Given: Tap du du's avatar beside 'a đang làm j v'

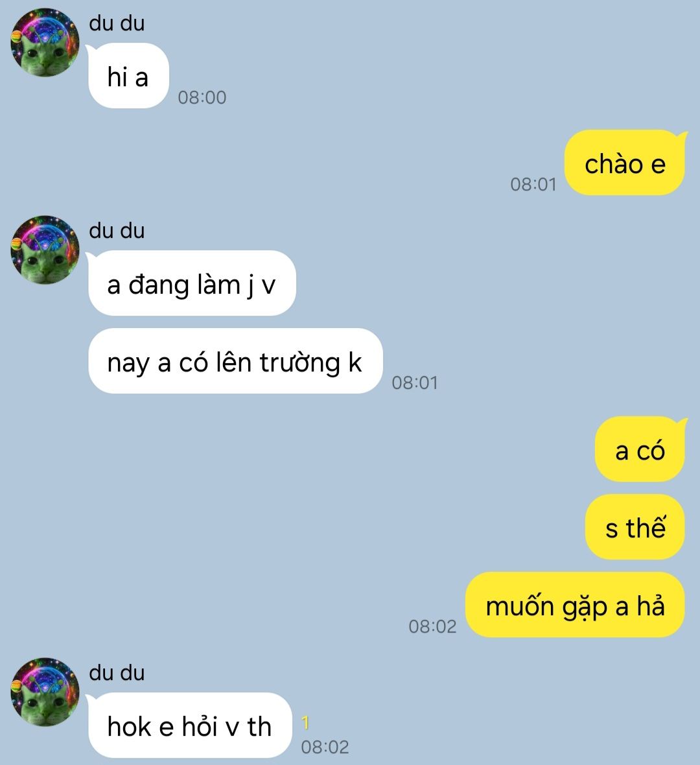Looking at the screenshot, I should click(x=45, y=250).
